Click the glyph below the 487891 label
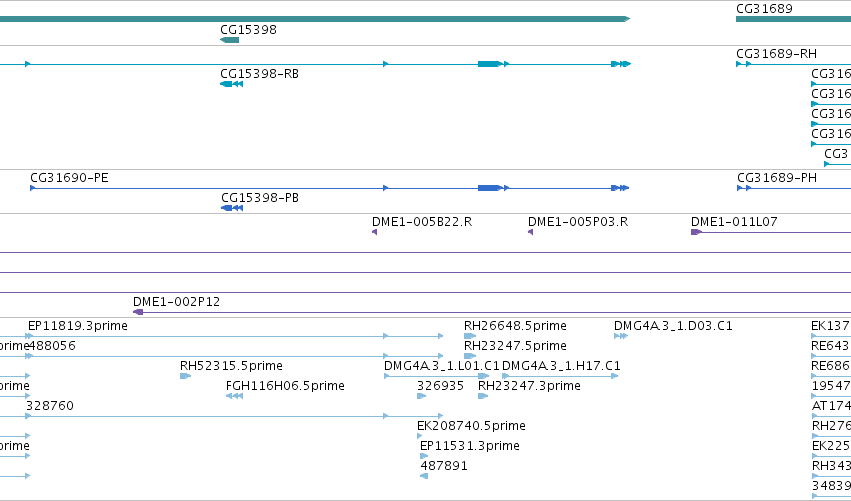 point(424,476)
